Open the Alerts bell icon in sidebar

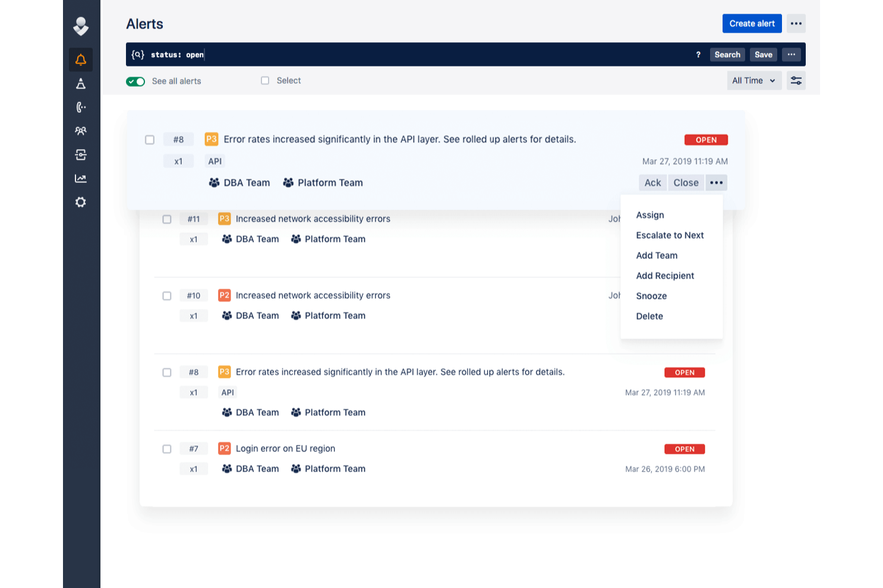[x=81, y=59]
